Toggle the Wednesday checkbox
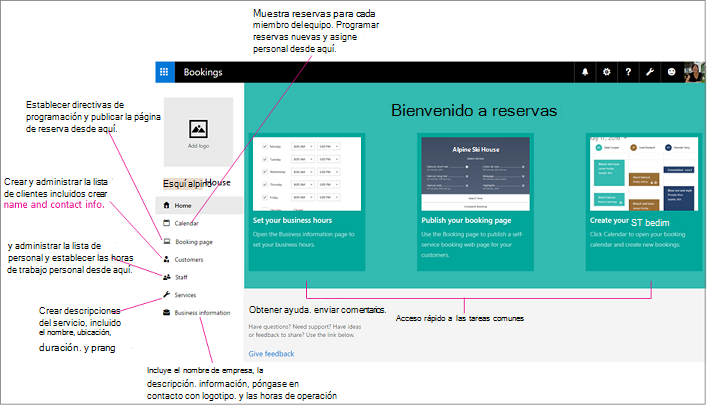This screenshot has height=406, width=707. click(263, 172)
